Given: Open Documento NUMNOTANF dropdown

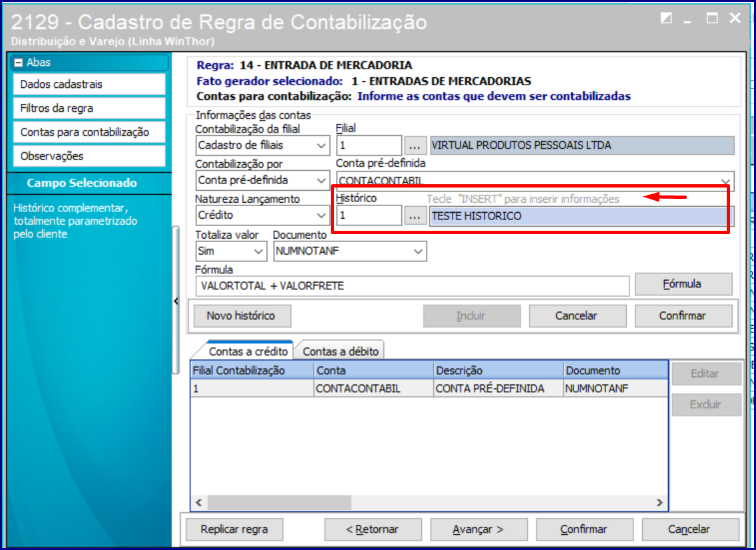Looking at the screenshot, I should [350, 251].
